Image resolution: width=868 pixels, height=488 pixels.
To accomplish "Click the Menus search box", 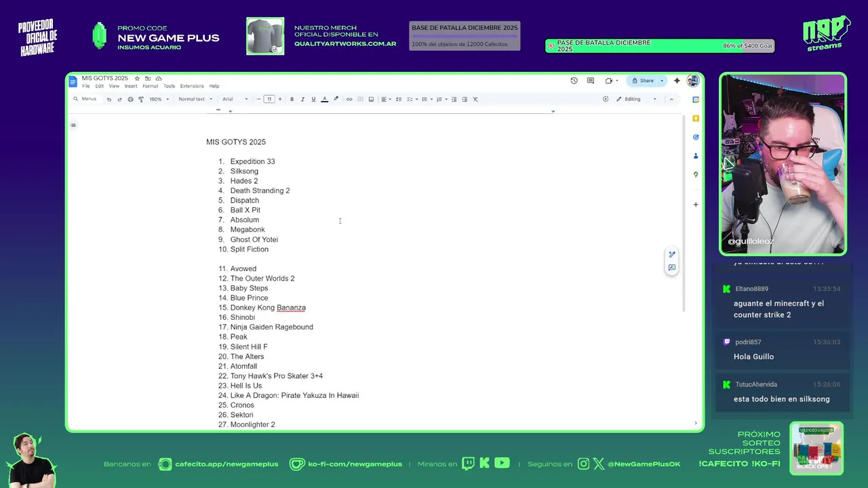I will click(x=85, y=99).
